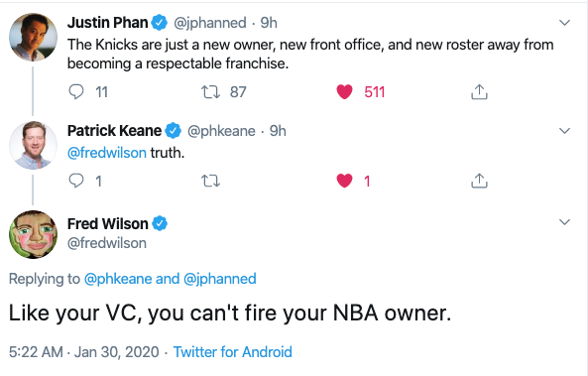Screen dimensions: 588x376
Task: Open the @phkeane link in Replying to line
Action: [x=118, y=279]
